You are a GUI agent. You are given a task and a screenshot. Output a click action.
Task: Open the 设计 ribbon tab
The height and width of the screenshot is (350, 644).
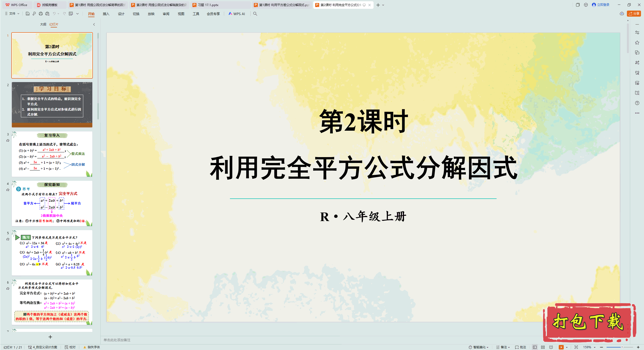121,14
